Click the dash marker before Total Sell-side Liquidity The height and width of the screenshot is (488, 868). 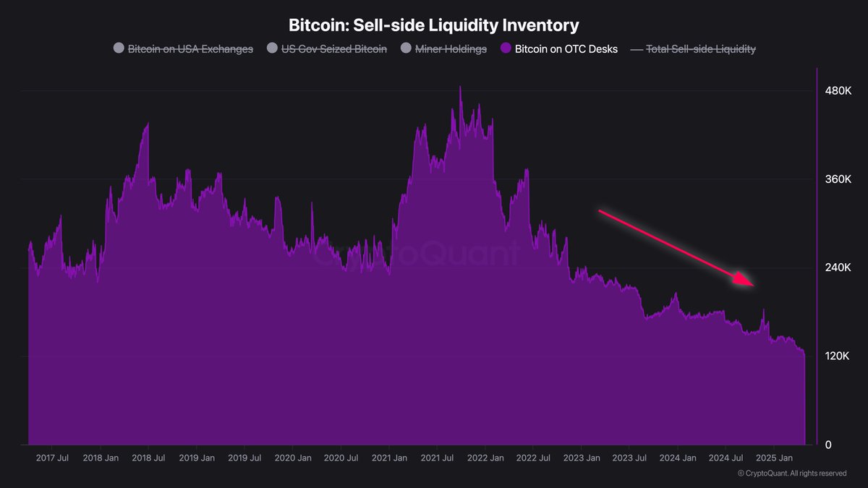(x=636, y=49)
